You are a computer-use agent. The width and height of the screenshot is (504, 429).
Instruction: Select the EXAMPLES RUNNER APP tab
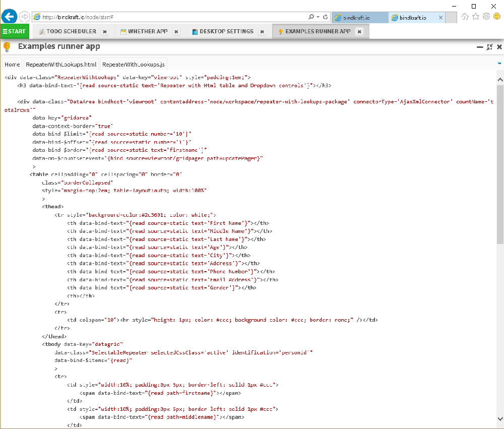click(318, 32)
